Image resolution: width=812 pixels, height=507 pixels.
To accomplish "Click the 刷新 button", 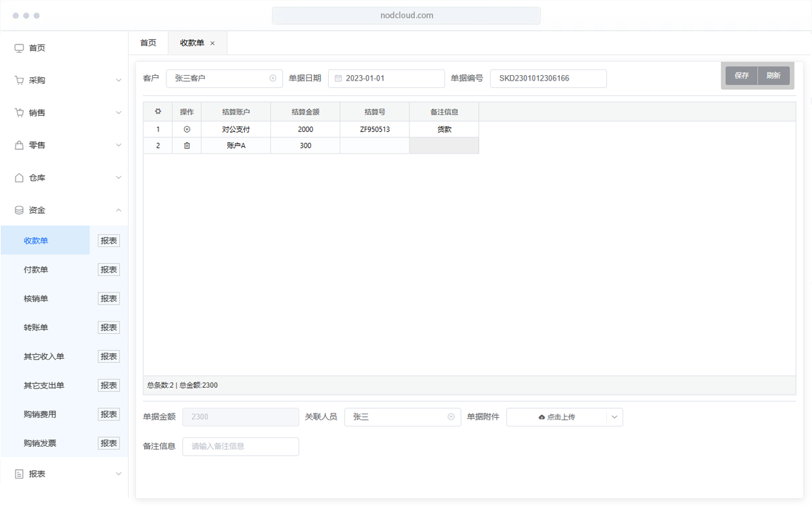I will (773, 76).
